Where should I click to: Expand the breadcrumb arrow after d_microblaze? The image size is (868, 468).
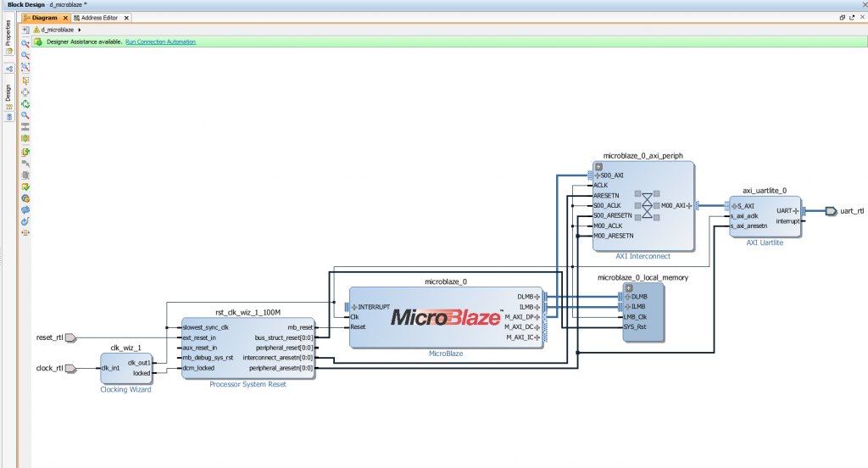pos(80,30)
